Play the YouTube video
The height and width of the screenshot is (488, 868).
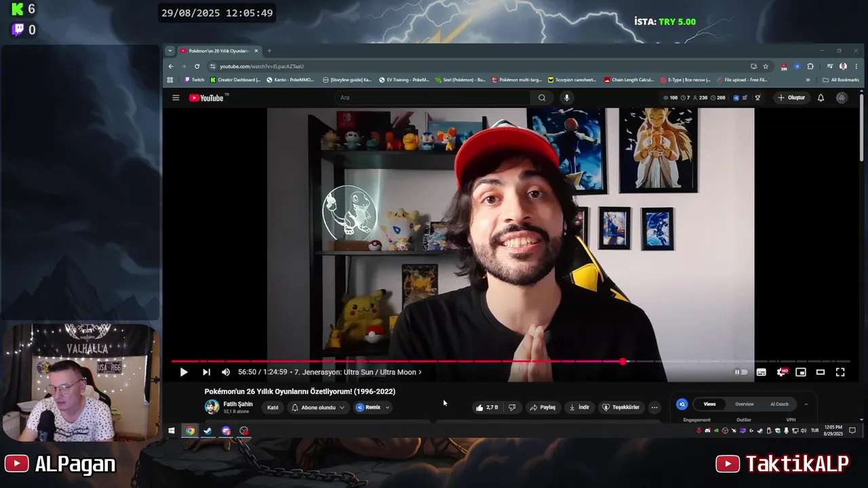[x=184, y=372]
